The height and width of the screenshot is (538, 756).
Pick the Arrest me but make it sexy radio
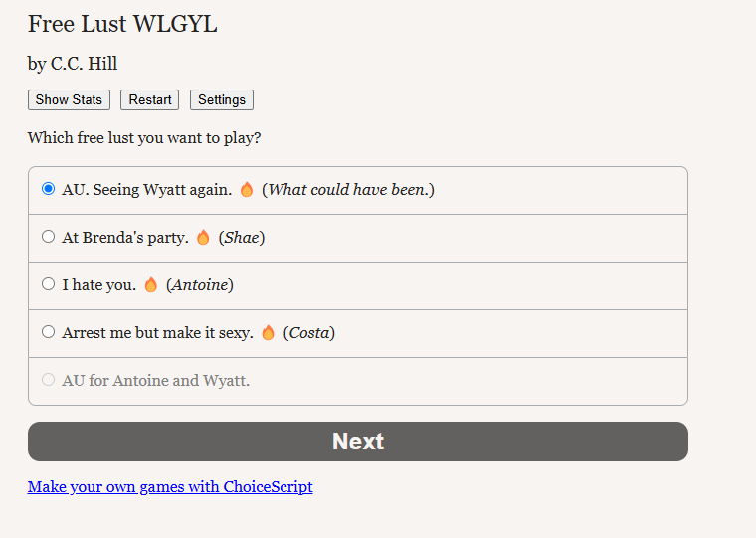tap(48, 332)
